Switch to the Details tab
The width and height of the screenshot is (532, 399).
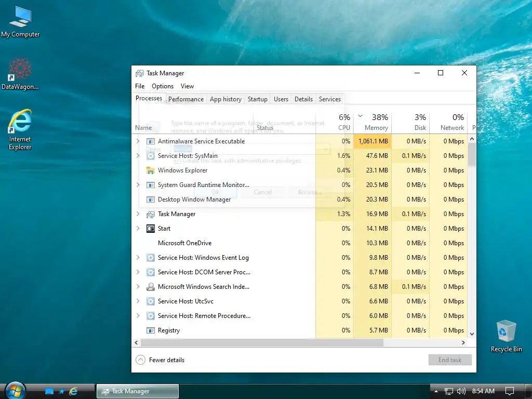[x=303, y=99]
